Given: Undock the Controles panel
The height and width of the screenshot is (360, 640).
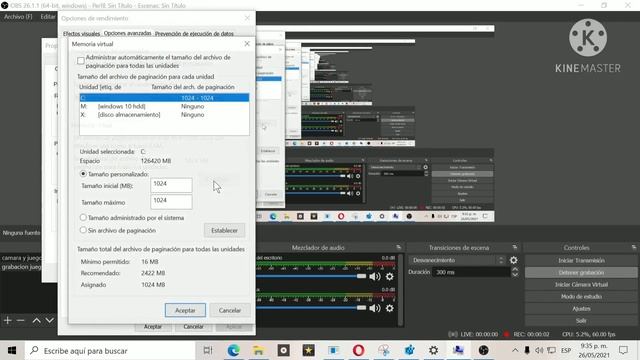Looking at the screenshot, I should click(633, 247).
